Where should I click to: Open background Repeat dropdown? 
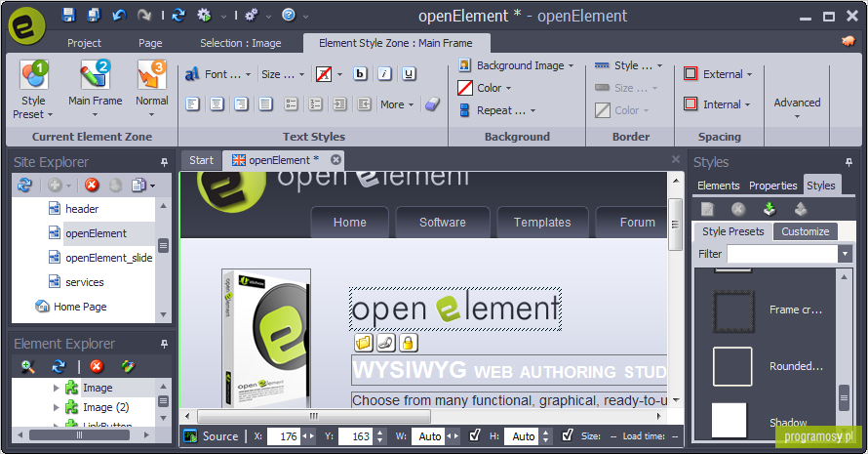pos(496,110)
